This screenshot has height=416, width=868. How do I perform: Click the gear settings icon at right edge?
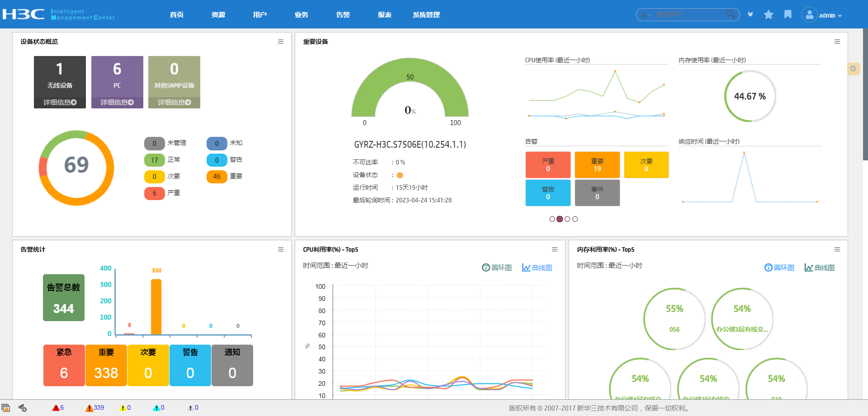(x=853, y=69)
